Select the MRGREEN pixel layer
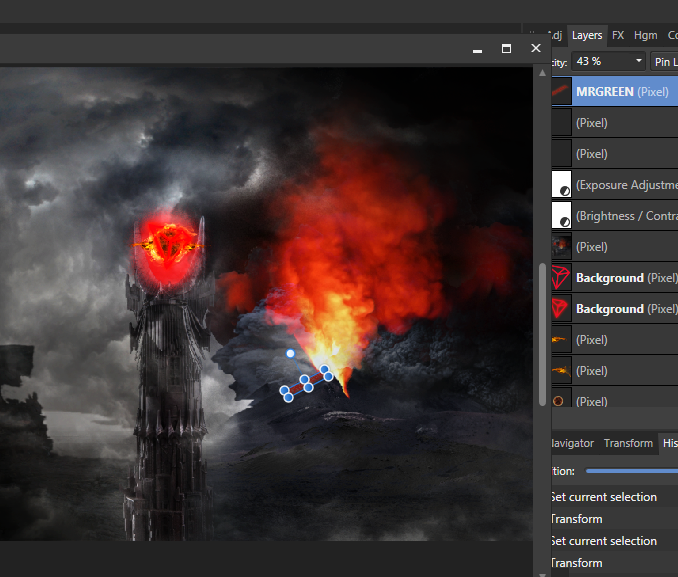This screenshot has width=678, height=577. coord(614,91)
